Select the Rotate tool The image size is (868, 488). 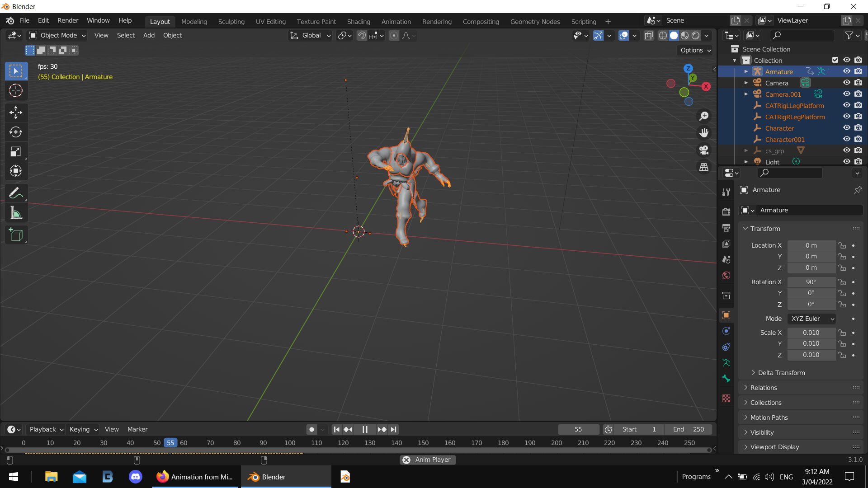point(16,132)
